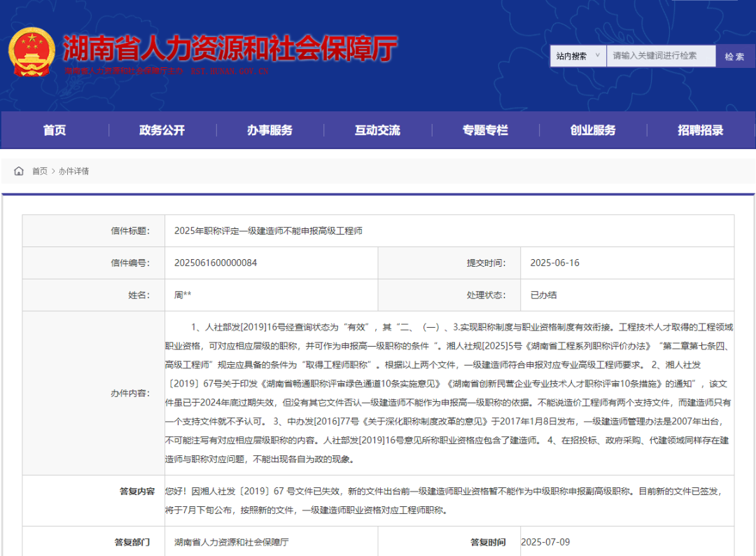
Task: Click the 首页 breadcrumb link
Action: pos(40,171)
